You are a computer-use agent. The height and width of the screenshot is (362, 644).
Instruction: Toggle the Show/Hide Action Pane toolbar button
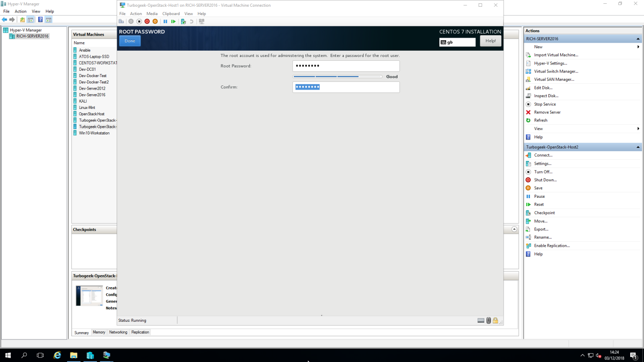pyautogui.click(x=49, y=20)
